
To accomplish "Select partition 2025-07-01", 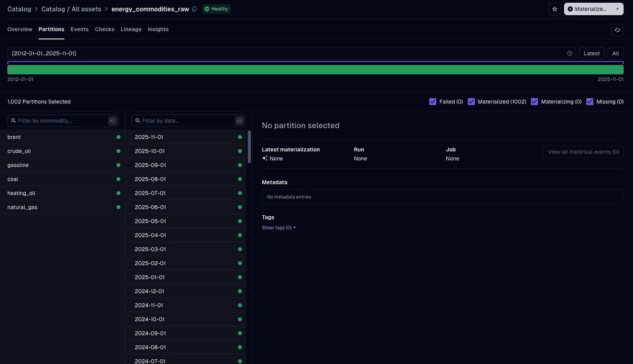I will click(x=186, y=193).
